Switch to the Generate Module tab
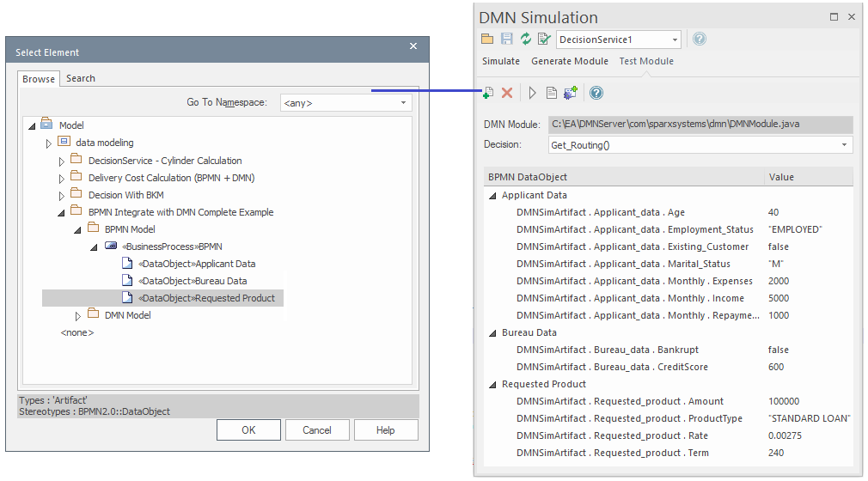Screen dimensions: 868x481 [x=569, y=61]
